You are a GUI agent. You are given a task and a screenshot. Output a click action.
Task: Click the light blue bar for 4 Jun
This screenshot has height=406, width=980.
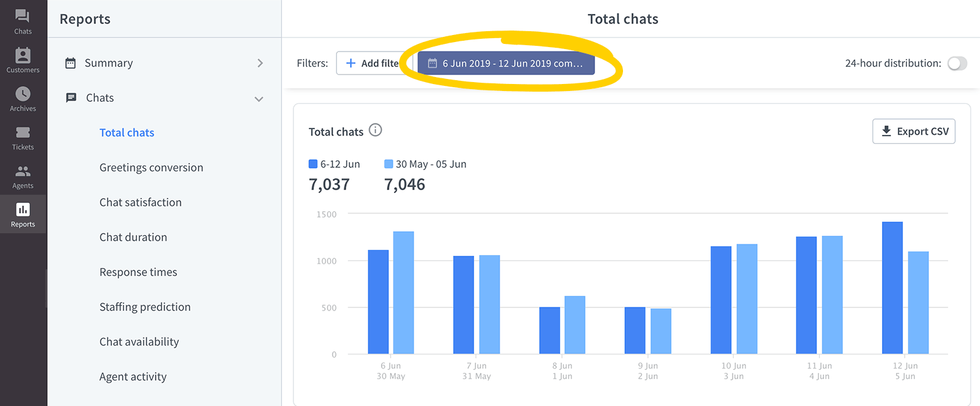832,295
